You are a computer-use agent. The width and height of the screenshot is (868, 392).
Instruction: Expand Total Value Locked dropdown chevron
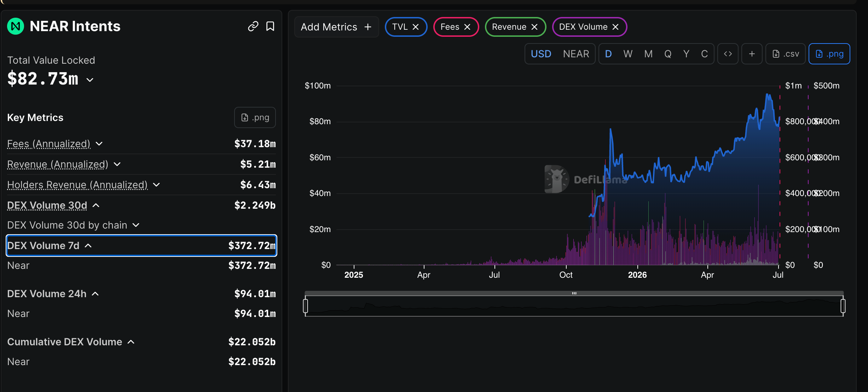[x=90, y=80]
